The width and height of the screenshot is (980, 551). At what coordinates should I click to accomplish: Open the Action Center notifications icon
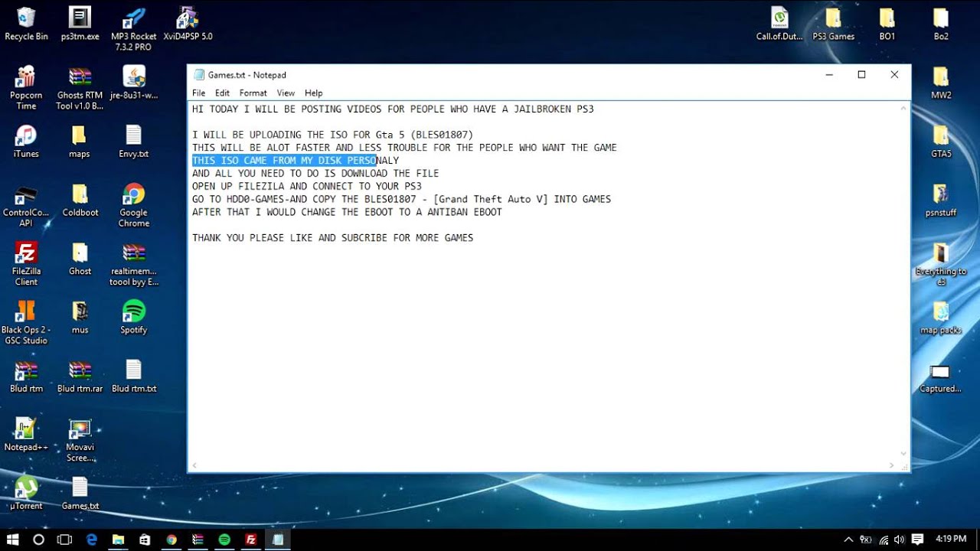(917, 540)
